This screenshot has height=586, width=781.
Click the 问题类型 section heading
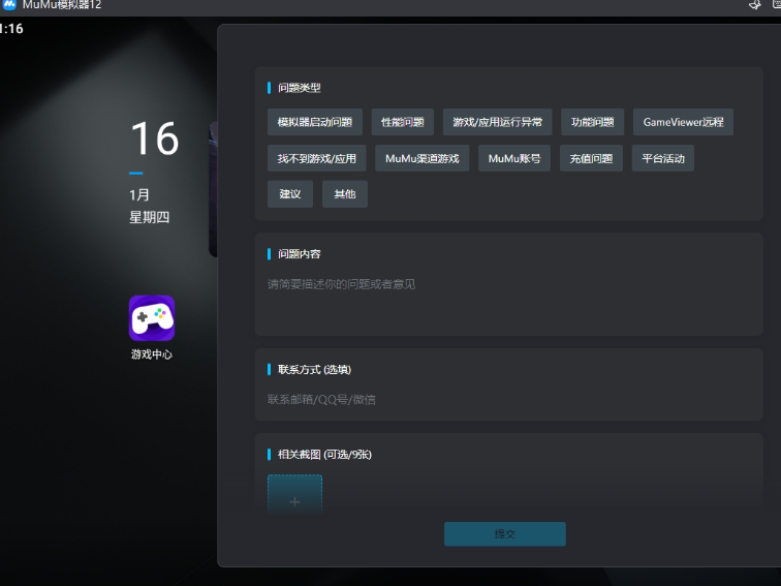tap(299, 88)
